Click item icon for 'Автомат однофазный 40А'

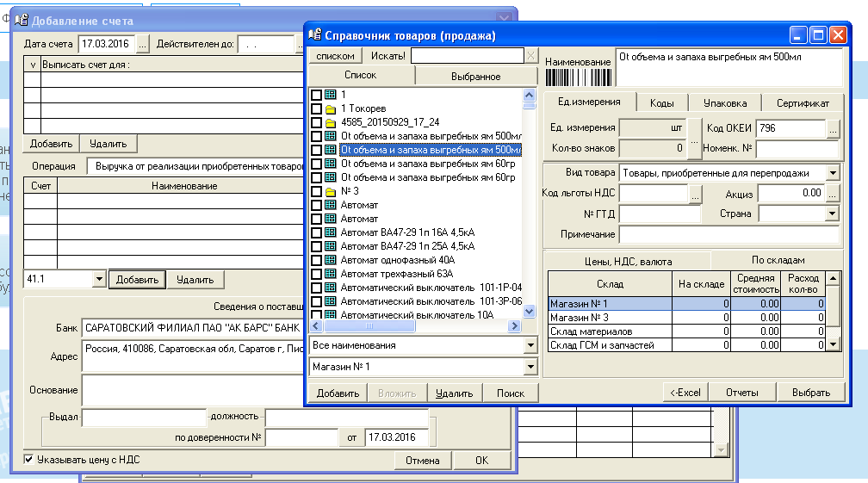coord(330,260)
